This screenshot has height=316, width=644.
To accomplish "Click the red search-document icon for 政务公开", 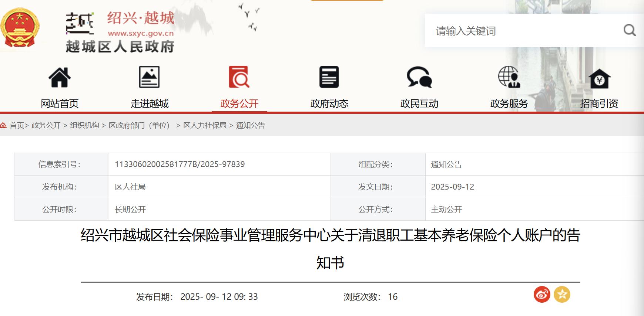I will click(239, 77).
